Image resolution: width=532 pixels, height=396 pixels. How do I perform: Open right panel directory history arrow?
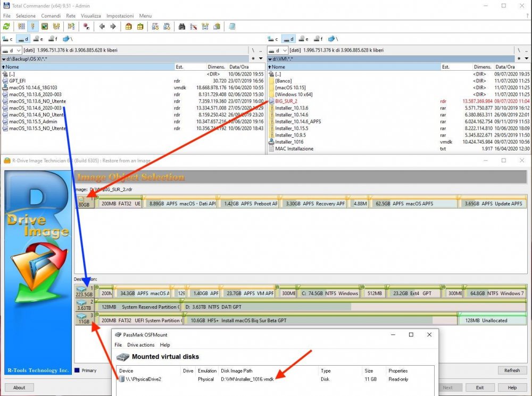coord(527,58)
